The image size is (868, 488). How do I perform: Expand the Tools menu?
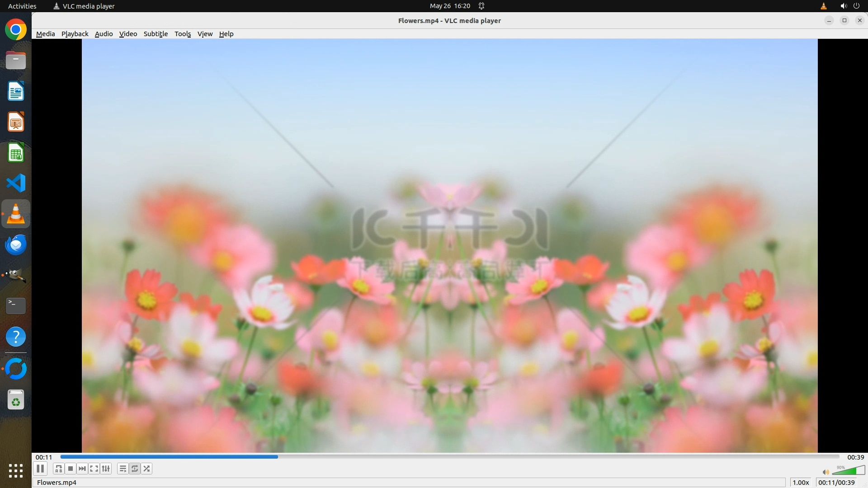coord(183,34)
